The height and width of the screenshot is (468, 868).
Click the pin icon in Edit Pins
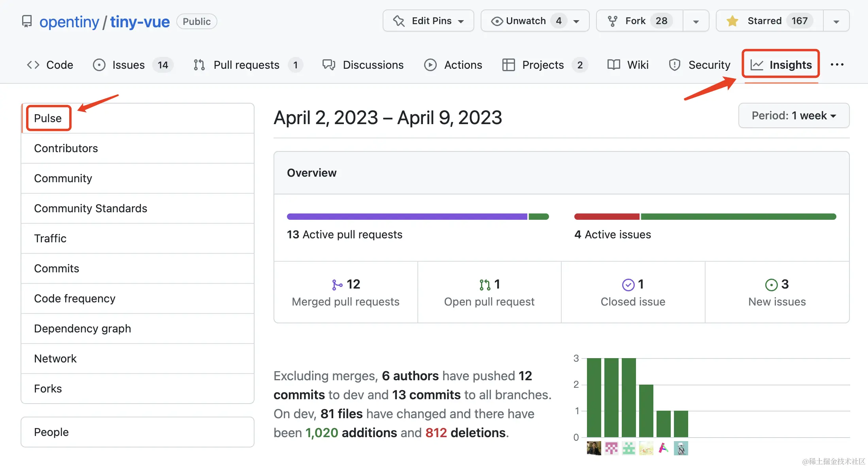[x=399, y=21]
